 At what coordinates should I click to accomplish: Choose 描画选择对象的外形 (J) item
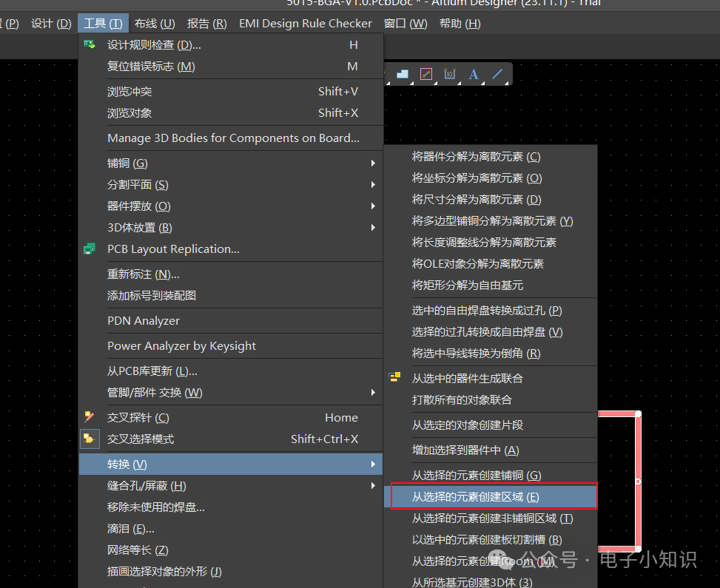pyautogui.click(x=231, y=572)
